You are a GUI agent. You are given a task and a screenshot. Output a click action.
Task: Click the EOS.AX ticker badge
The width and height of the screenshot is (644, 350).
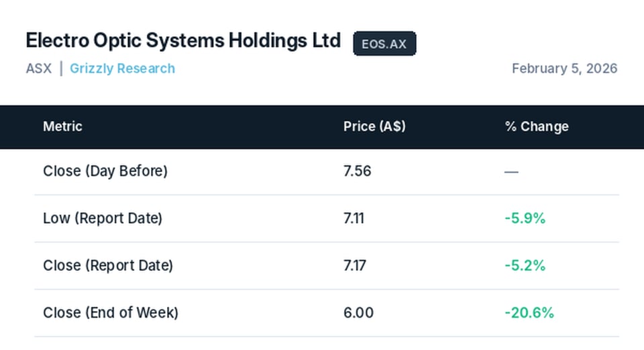384,44
